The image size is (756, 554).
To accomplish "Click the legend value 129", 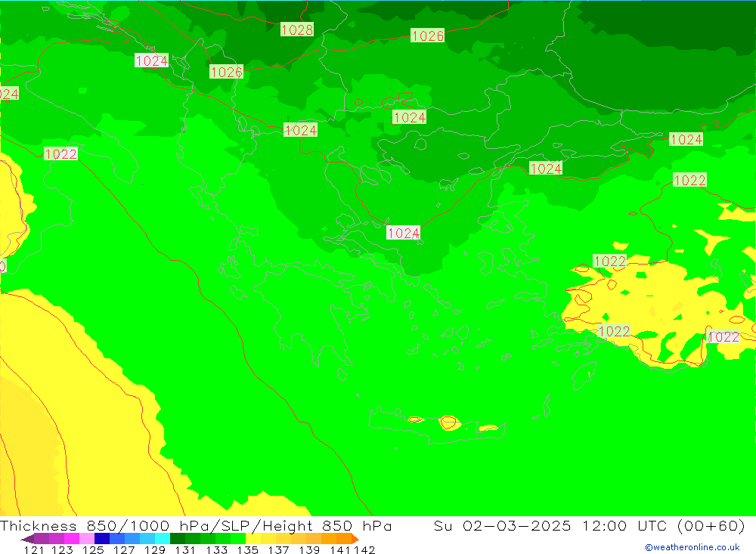I will coord(155,549).
